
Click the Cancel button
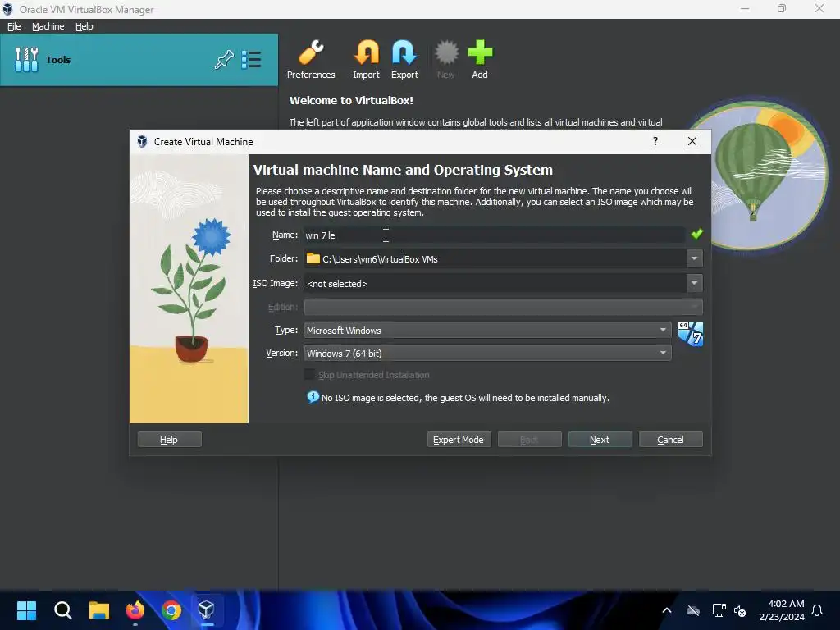671,440
